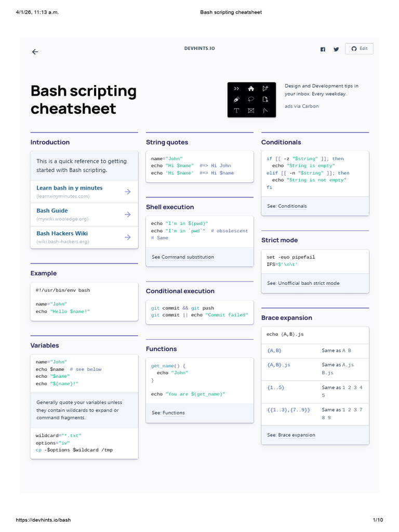Viewport: 399px width, 532px height.
Task: Follow the 'Functions' see-also link
Action: coord(174,413)
